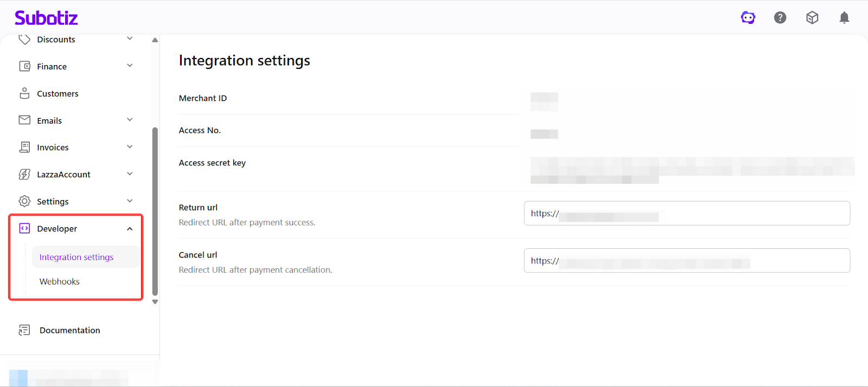Open the chatbot assistant icon
This screenshot has height=387, width=868.
pyautogui.click(x=748, y=18)
